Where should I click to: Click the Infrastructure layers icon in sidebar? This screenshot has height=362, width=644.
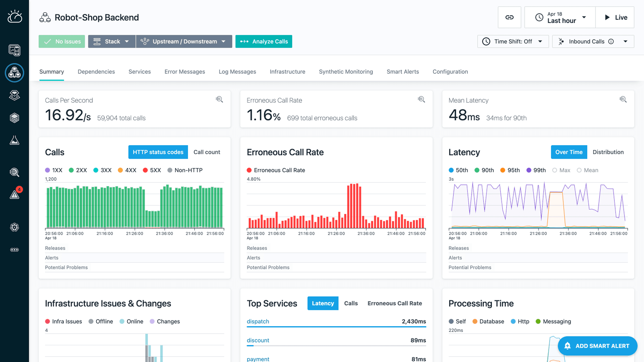click(14, 118)
